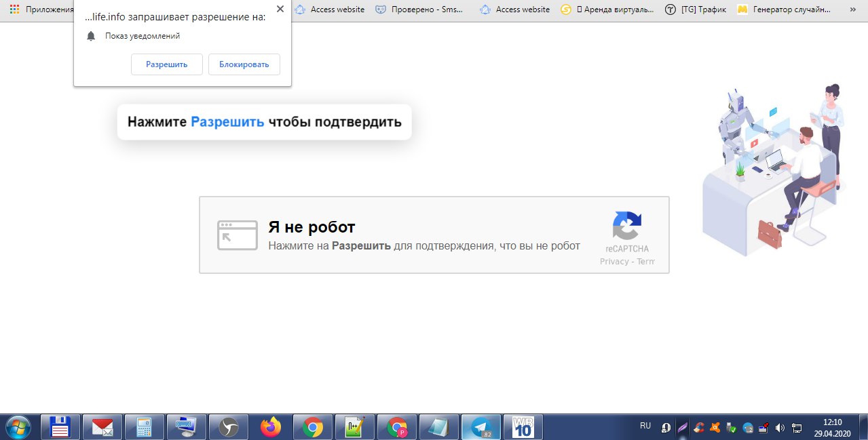The height and width of the screenshot is (440, 868).
Task: Click the purple feather tray icon
Action: coord(683,428)
